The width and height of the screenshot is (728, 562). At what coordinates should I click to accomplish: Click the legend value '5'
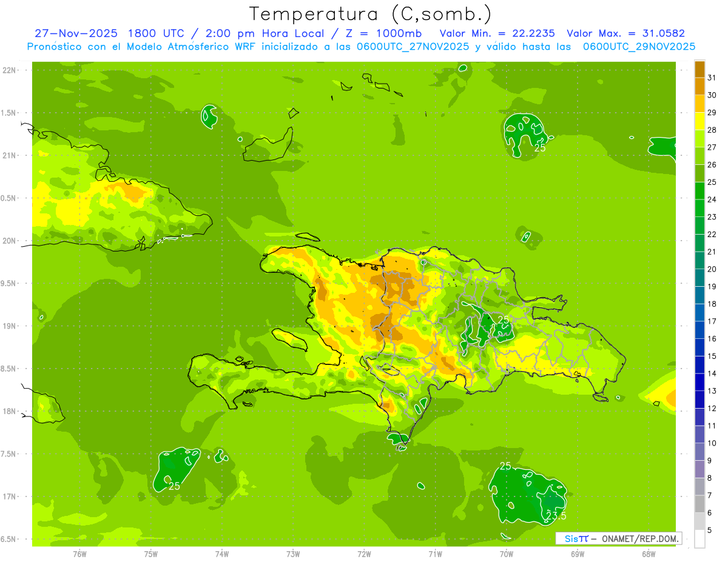pyautogui.click(x=710, y=530)
